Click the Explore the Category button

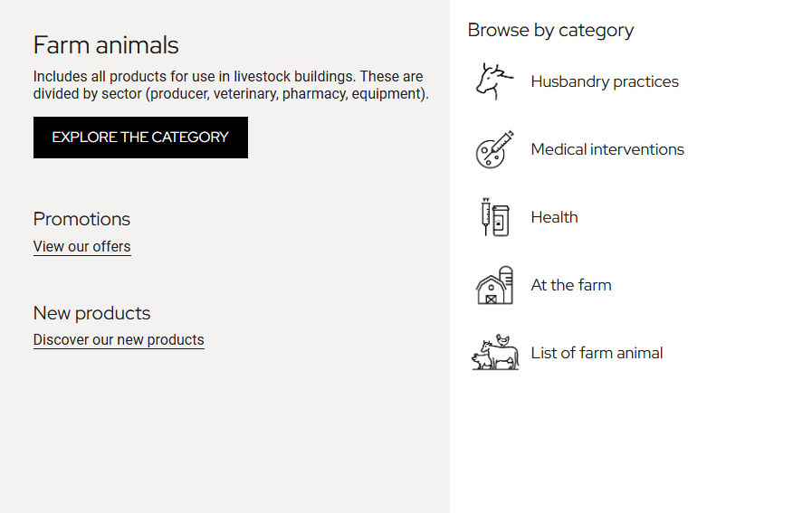click(x=140, y=138)
